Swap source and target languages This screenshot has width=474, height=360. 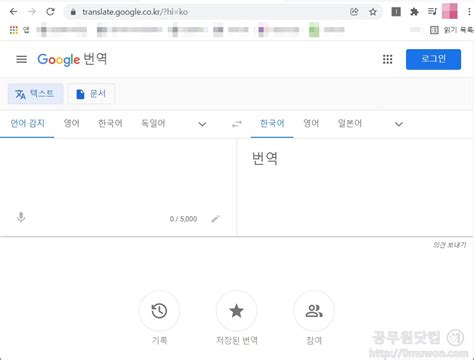[237, 124]
